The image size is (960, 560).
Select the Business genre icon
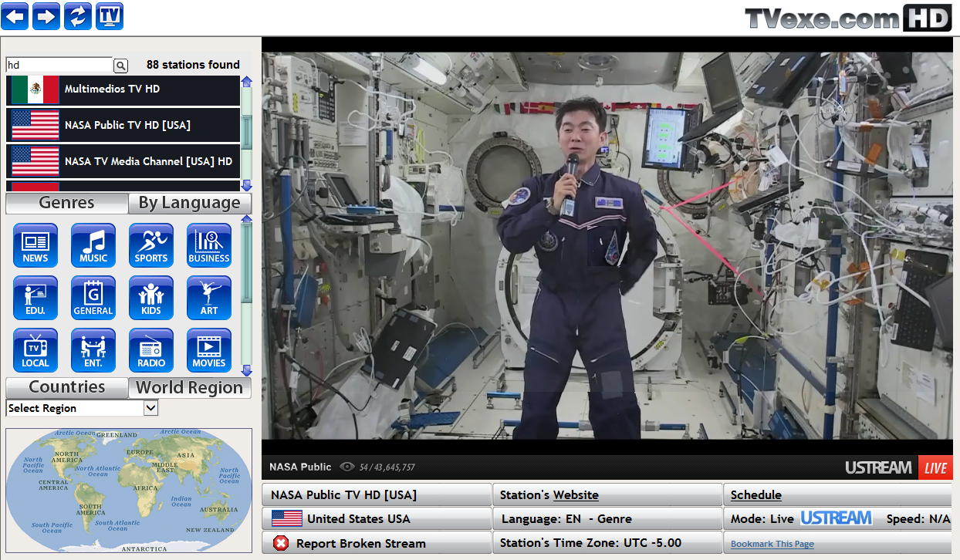[x=209, y=245]
